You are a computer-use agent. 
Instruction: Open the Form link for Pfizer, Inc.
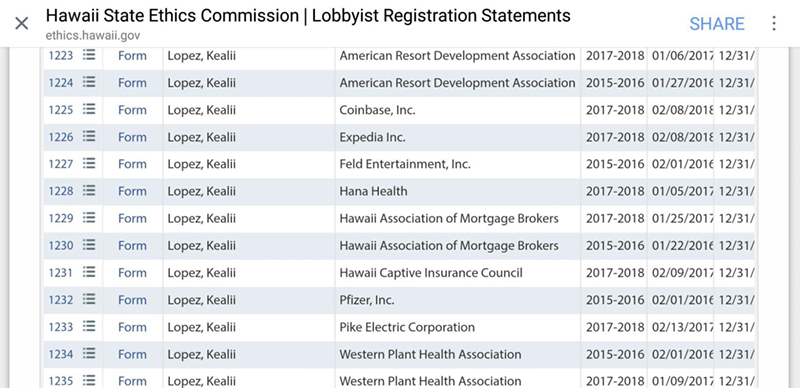(132, 300)
